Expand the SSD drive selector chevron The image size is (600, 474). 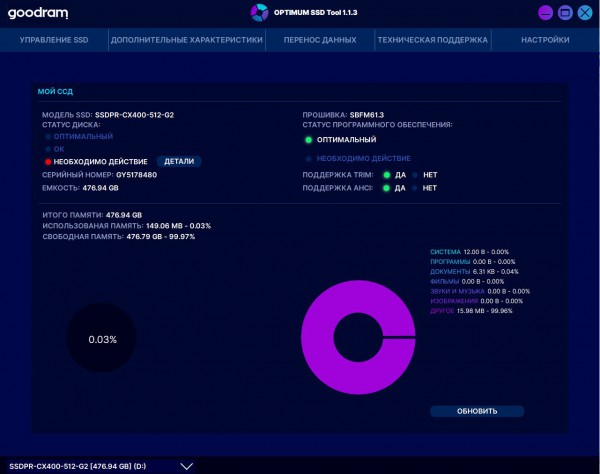(187, 466)
